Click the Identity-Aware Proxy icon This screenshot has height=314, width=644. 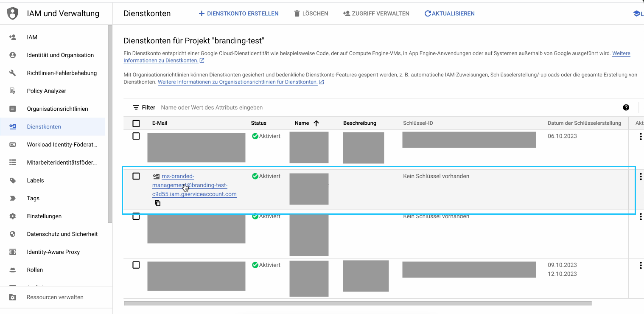click(13, 252)
